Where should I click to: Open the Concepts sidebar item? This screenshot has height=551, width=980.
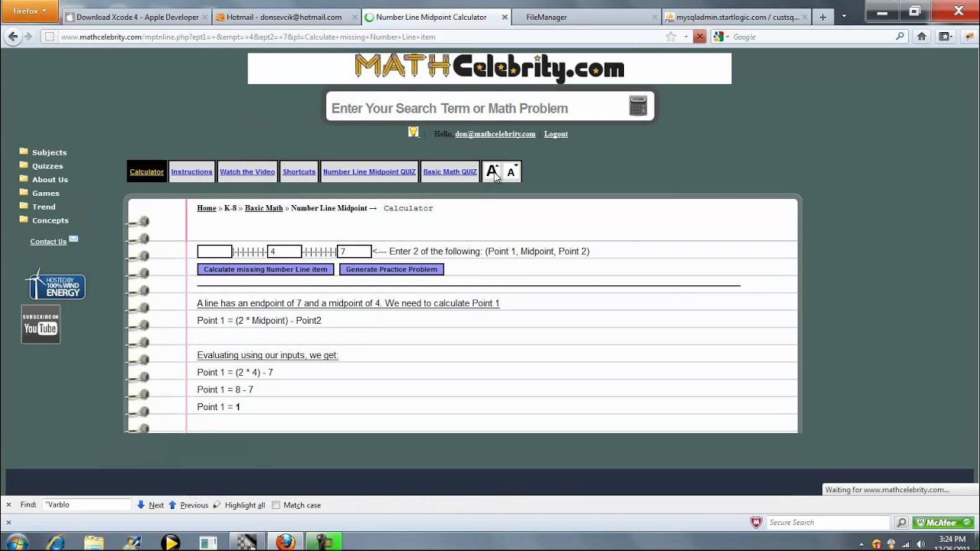click(x=50, y=220)
